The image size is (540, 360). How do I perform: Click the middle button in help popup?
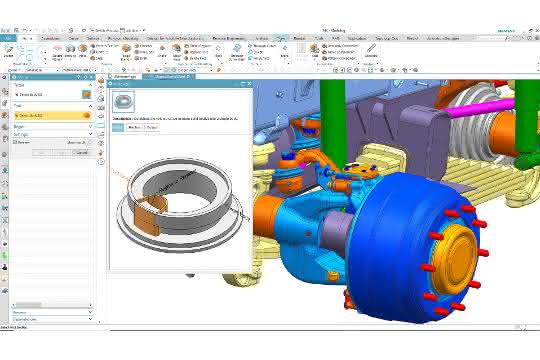[134, 127]
